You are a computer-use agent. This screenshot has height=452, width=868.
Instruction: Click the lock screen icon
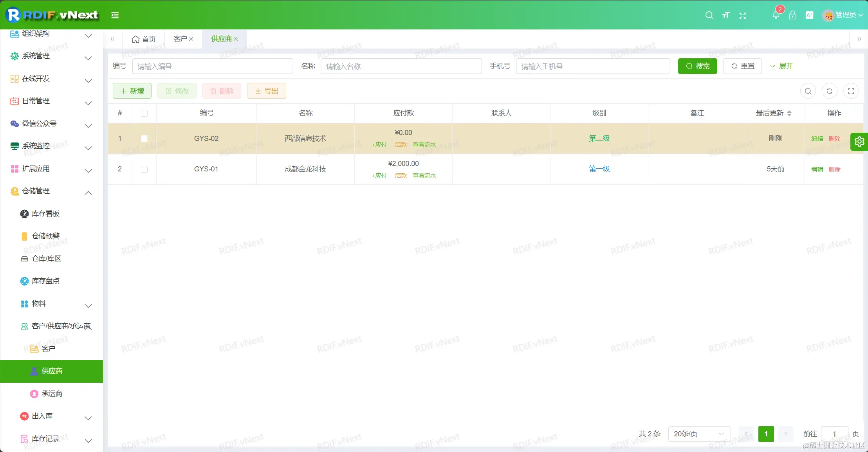(792, 15)
